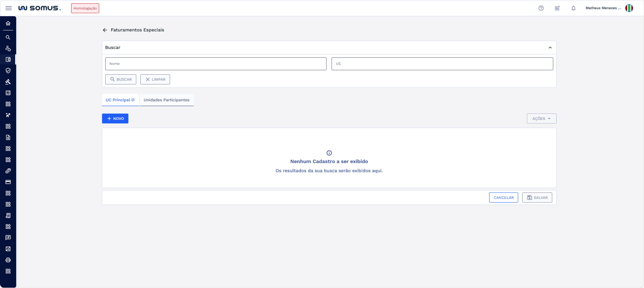Viewport: 644px width, 288px height.
Task: Click the shield checkmark sidebar icon
Action: coord(8,71)
